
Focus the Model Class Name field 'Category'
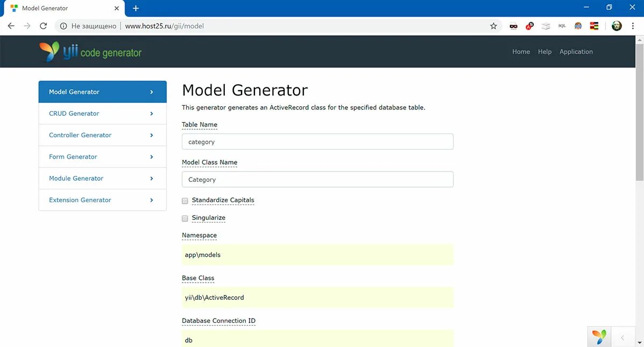pos(318,180)
